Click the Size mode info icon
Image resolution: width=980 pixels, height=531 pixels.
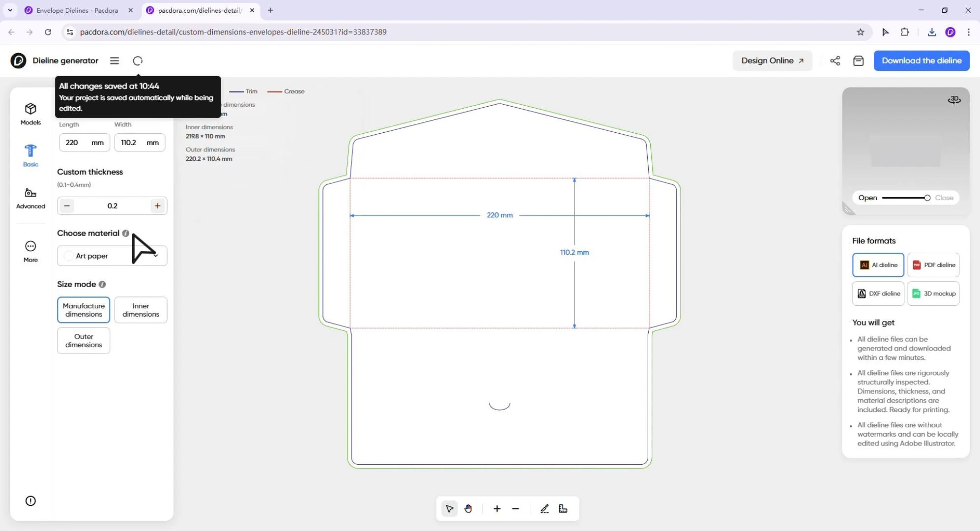[102, 284]
